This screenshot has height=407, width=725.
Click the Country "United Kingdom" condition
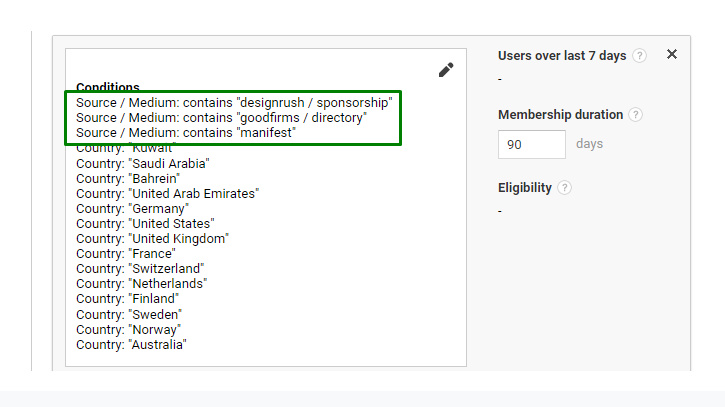tap(152, 239)
